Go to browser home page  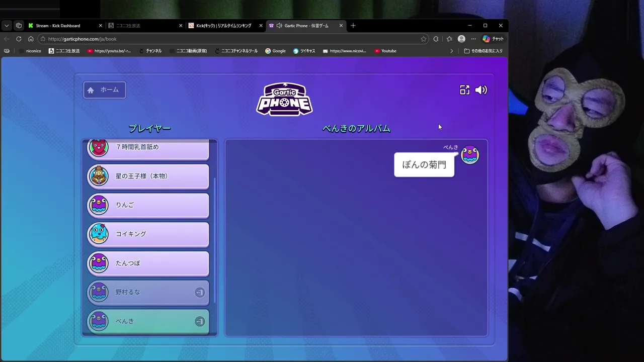click(x=31, y=39)
